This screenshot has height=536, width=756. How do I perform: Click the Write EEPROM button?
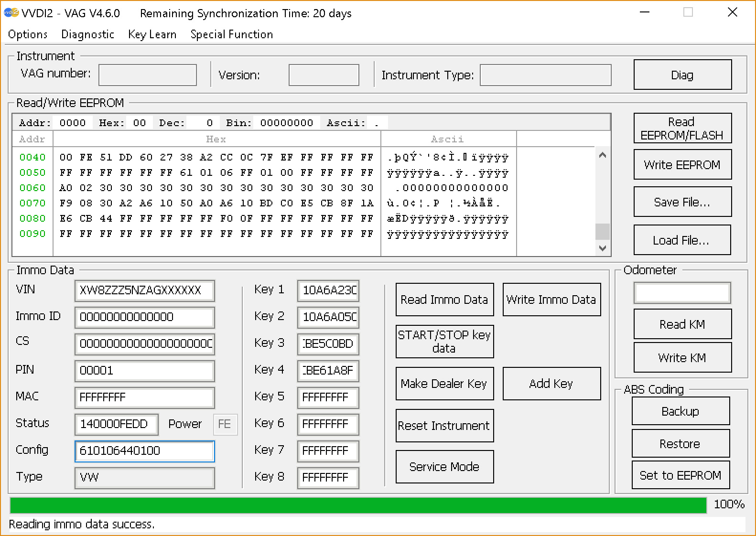[x=682, y=164]
